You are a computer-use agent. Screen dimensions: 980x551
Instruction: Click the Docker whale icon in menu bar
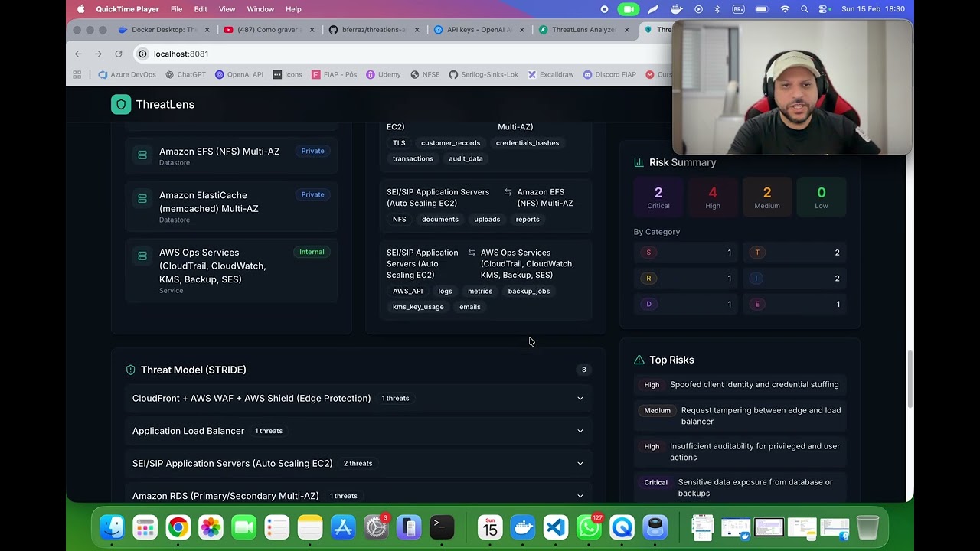click(x=676, y=9)
